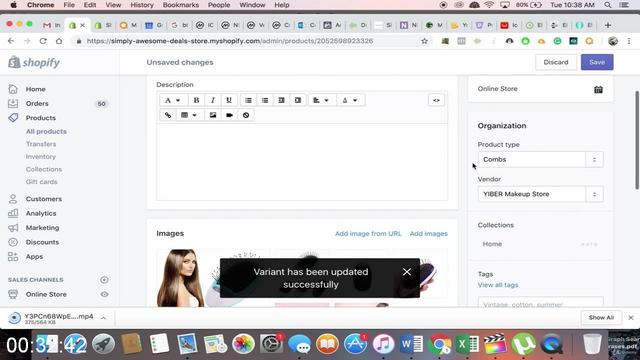Open Analytics in Shopify sidebar
This screenshot has width=640, height=360.
[x=41, y=213]
